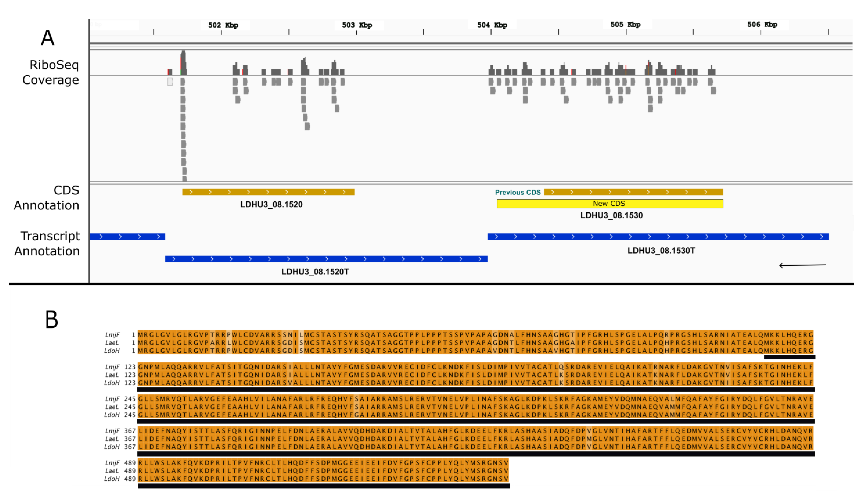
Task: Click the 503 Kbp ruler label
Action: 357,25
